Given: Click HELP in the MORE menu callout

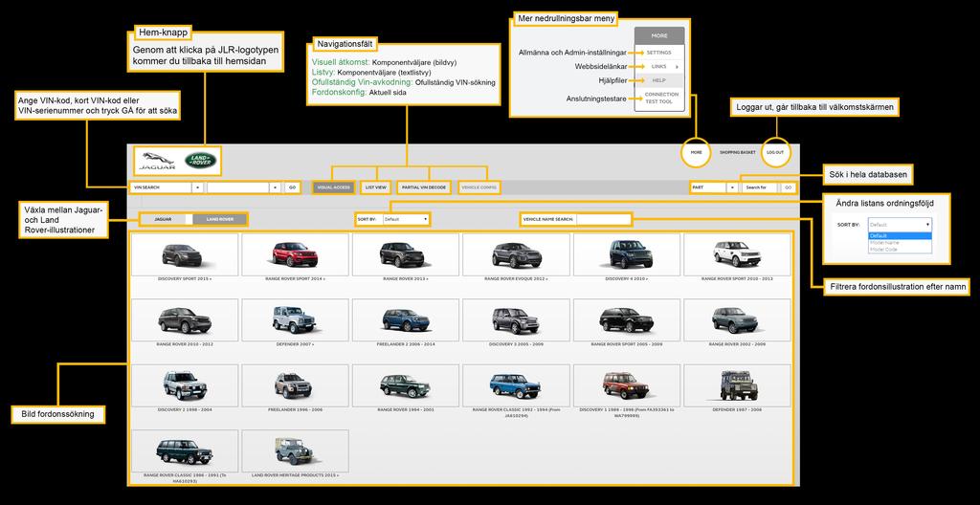Looking at the screenshot, I should tap(659, 80).
